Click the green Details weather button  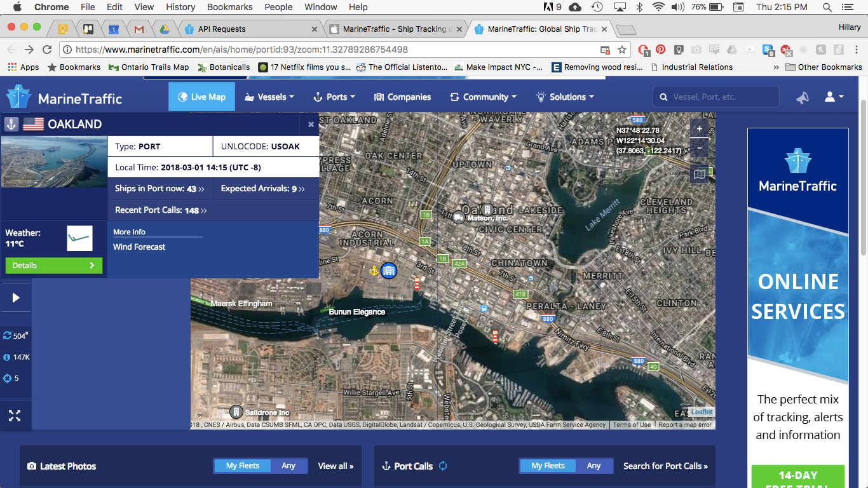(x=53, y=265)
